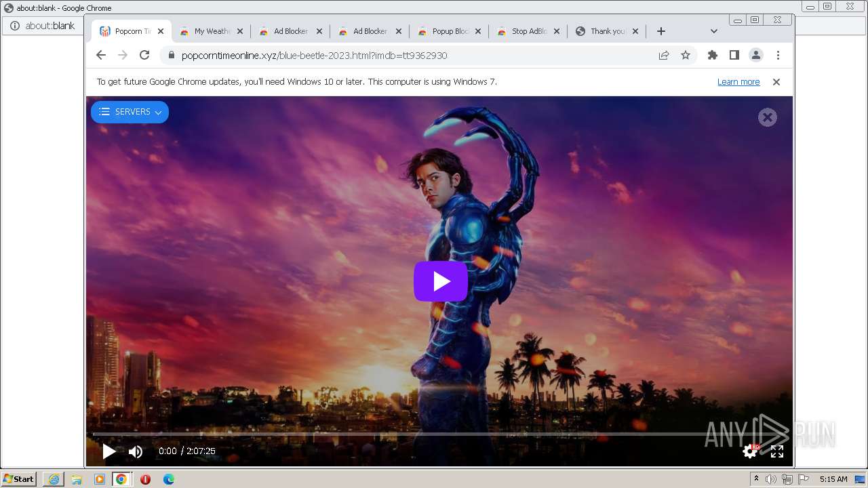Screen dimensions: 868x488
Task: Close the My Weather tab
Action: (240, 31)
